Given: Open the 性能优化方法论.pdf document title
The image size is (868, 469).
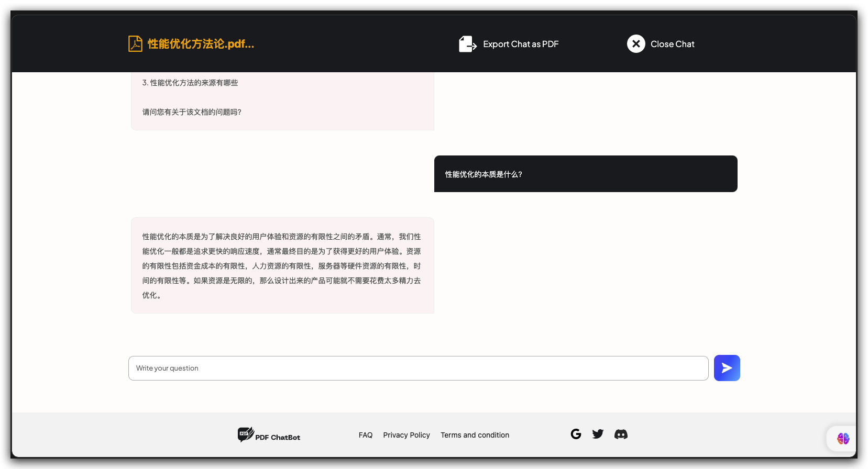Looking at the screenshot, I should pyautogui.click(x=201, y=44).
